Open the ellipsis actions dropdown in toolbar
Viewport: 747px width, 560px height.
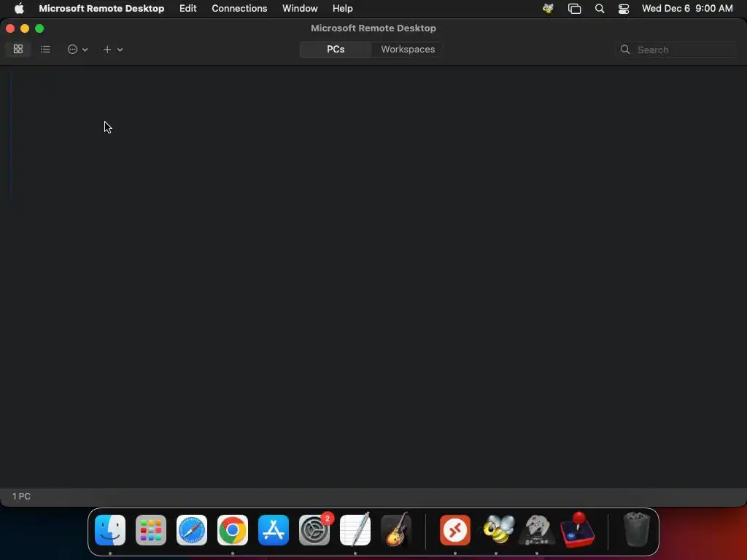(77, 49)
